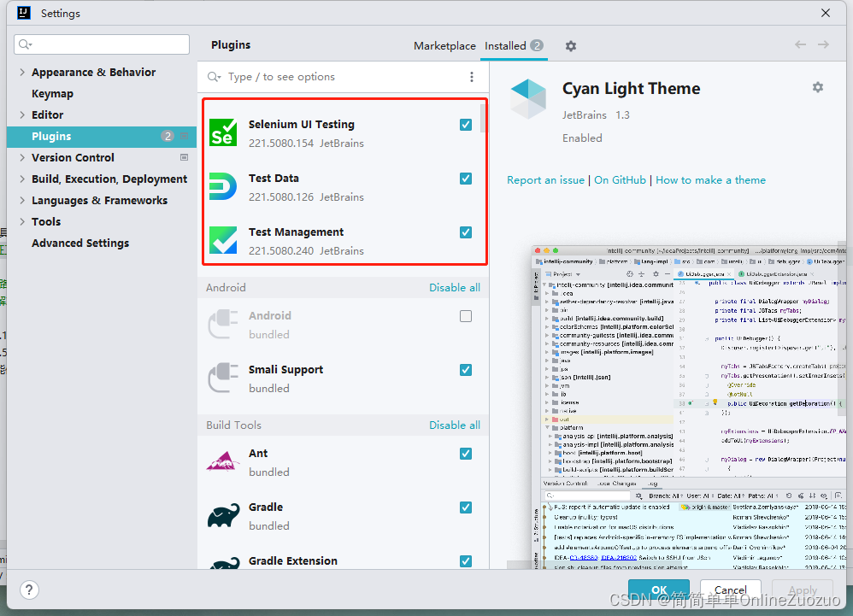Open the Cyan Light Theme gear options
This screenshot has width=853, height=616.
click(818, 87)
